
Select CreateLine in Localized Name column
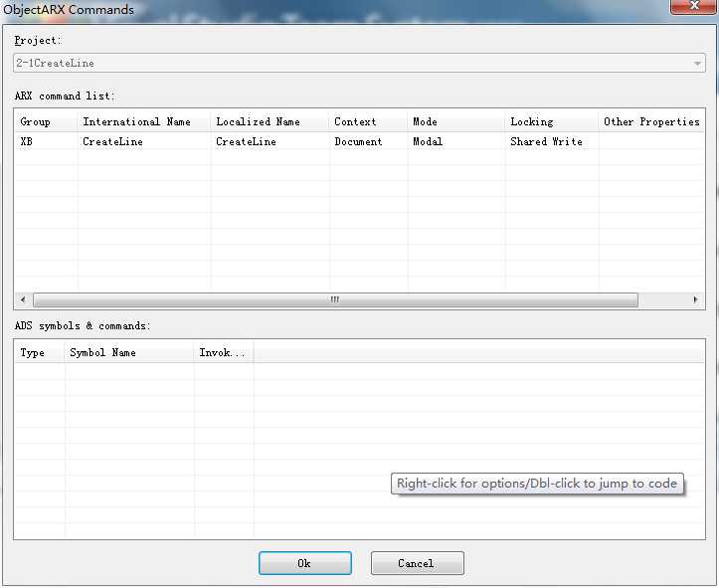[x=247, y=141]
